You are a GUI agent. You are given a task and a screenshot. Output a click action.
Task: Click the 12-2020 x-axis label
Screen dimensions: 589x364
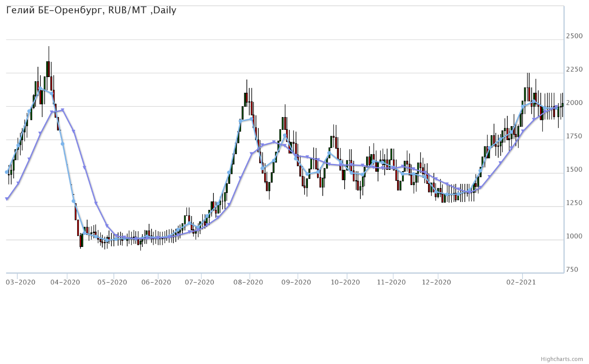[x=437, y=282]
